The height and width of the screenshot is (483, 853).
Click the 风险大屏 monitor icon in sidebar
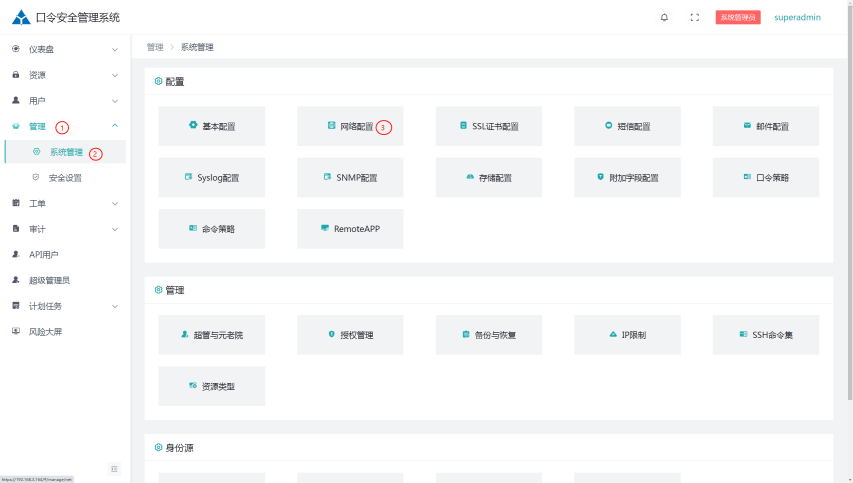(x=16, y=331)
